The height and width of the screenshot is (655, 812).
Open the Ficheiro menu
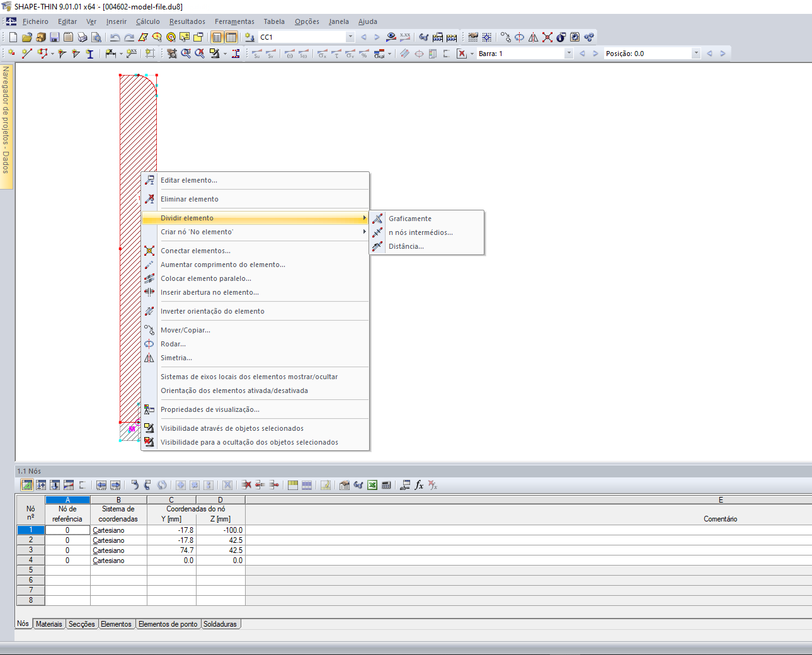click(35, 21)
